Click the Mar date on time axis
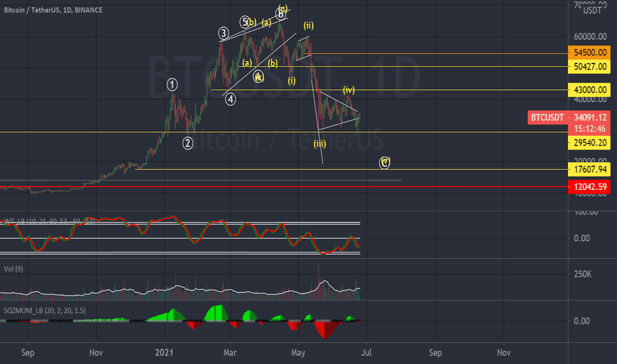 [x=230, y=353]
